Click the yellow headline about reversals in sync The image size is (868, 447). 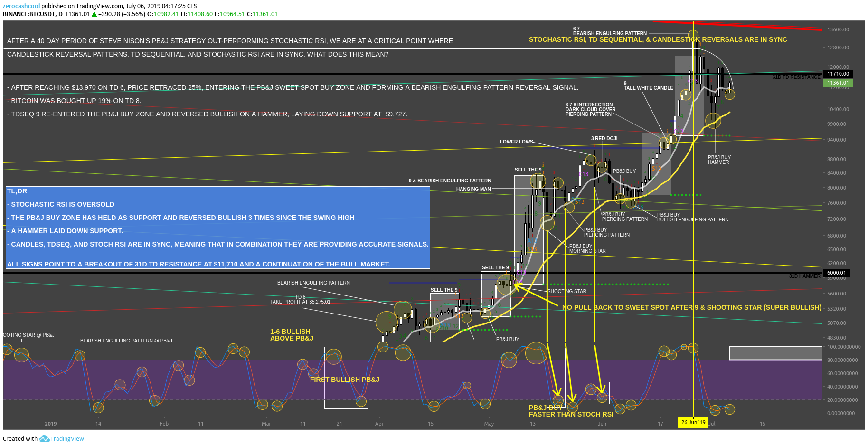click(658, 39)
